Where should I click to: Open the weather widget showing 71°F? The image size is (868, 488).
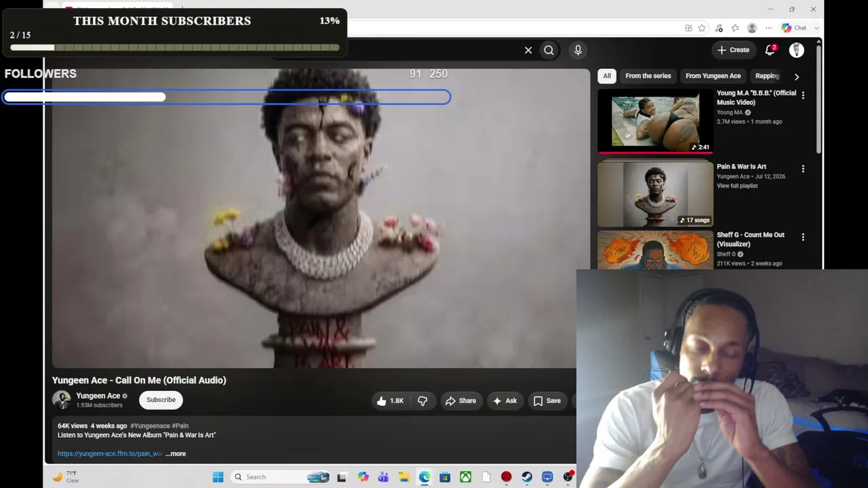pyautogui.click(x=65, y=476)
